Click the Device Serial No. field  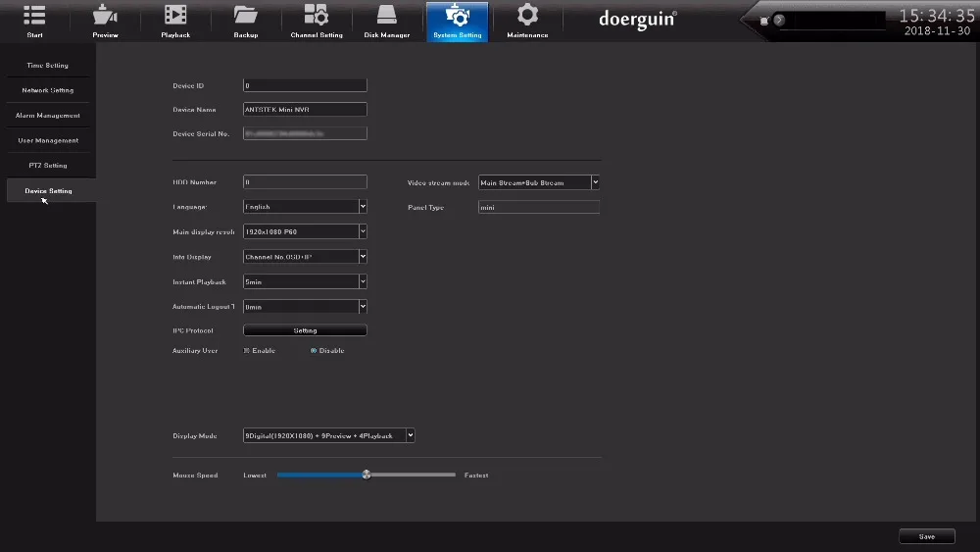pyautogui.click(x=305, y=133)
